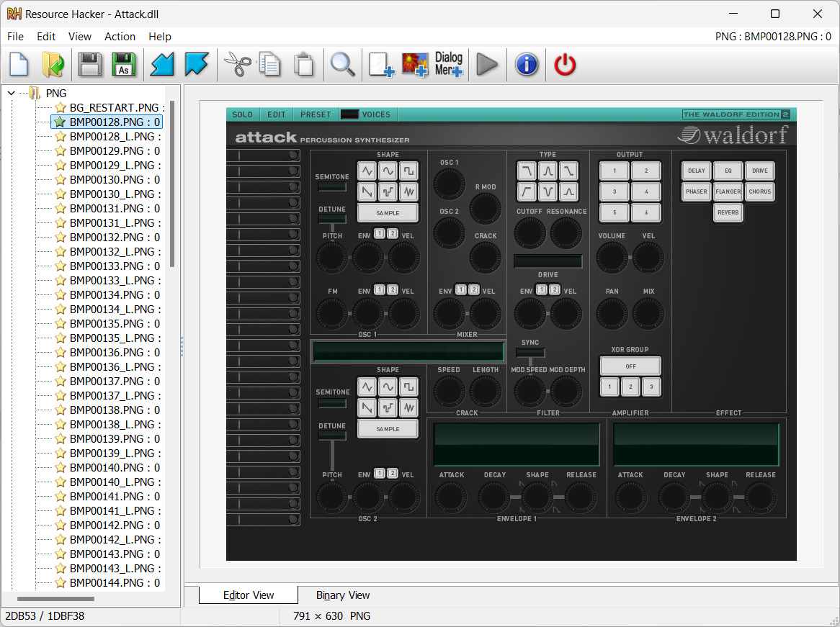This screenshot has height=627, width=840.
Task: Open the Action menu
Action: coord(120,37)
